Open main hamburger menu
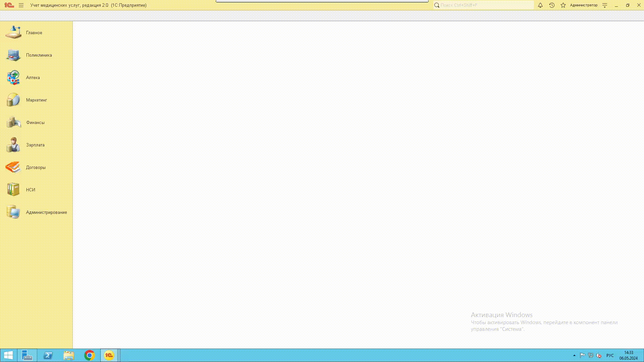Screen dimensions: 644x362 [21, 5]
